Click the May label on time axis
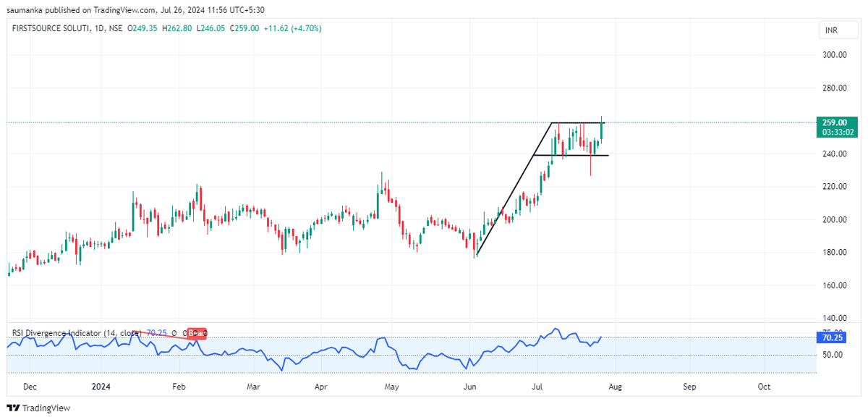Image resolution: width=868 pixels, height=420 pixels. coord(391,387)
